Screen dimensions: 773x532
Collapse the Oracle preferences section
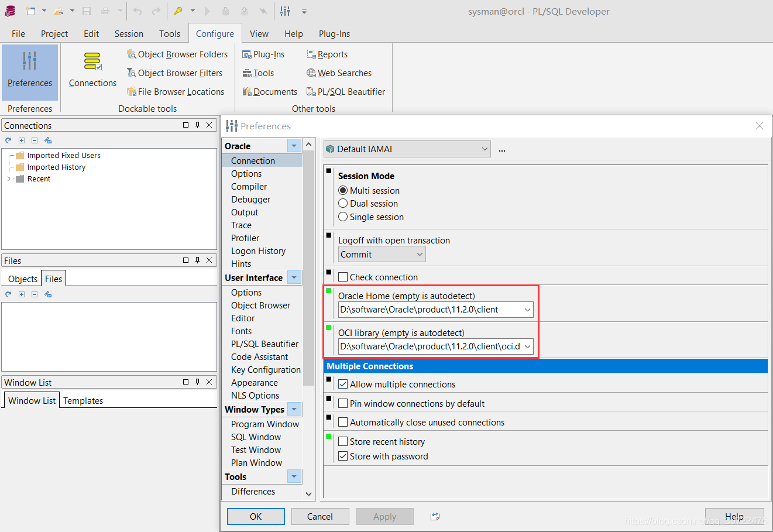[x=294, y=146]
